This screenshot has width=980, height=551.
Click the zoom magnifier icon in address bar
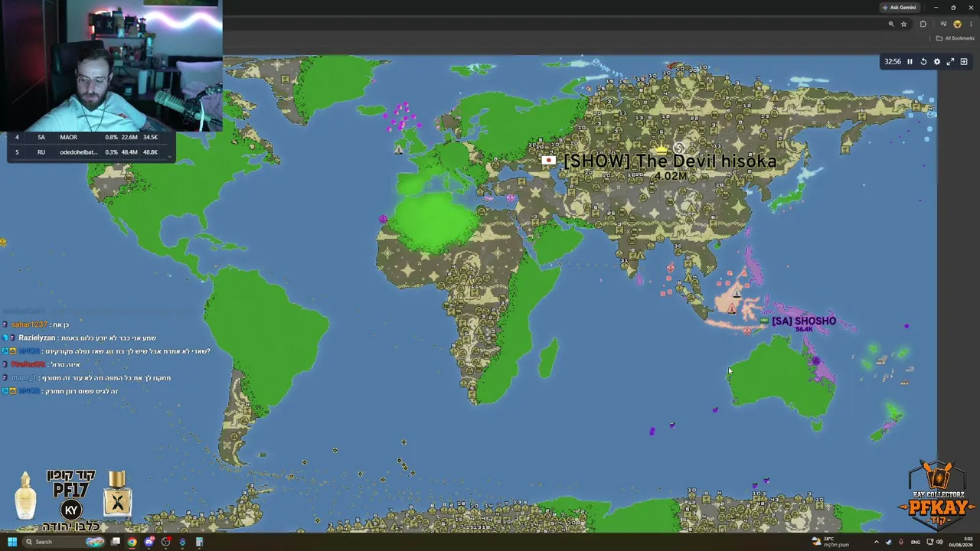(x=891, y=24)
